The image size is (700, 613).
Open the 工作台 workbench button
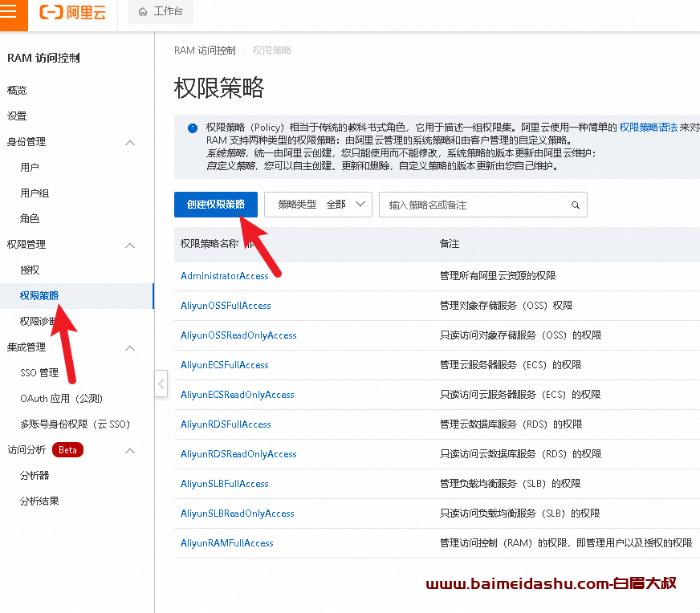(161, 11)
